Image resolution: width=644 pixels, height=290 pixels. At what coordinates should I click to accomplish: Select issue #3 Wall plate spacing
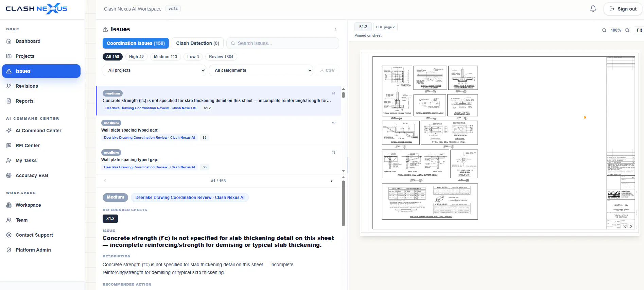tap(219, 160)
